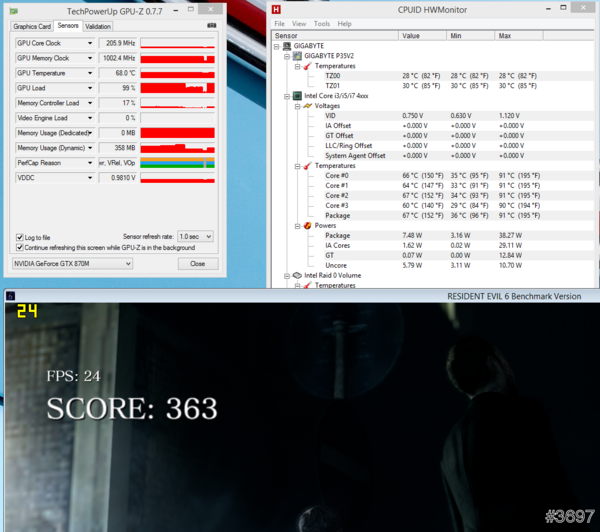Viewport: 600px width, 532px height.
Task: Click the Powers flame icon
Action: (x=307, y=225)
